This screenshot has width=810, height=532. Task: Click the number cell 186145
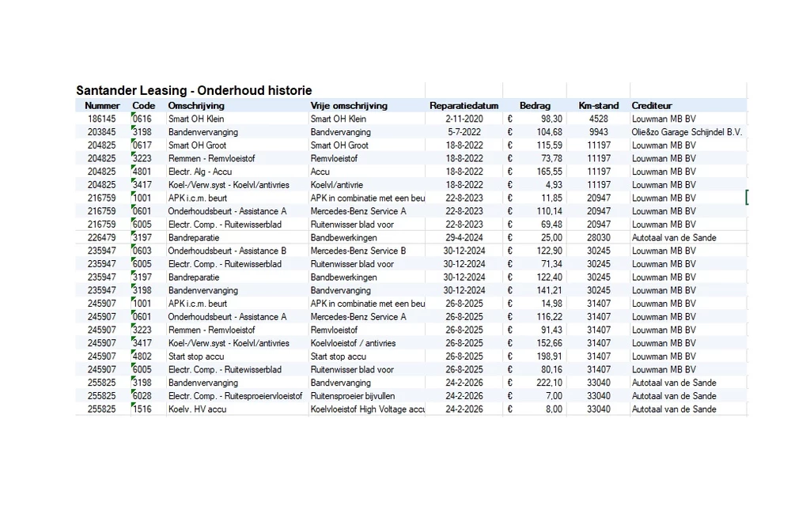coord(102,119)
